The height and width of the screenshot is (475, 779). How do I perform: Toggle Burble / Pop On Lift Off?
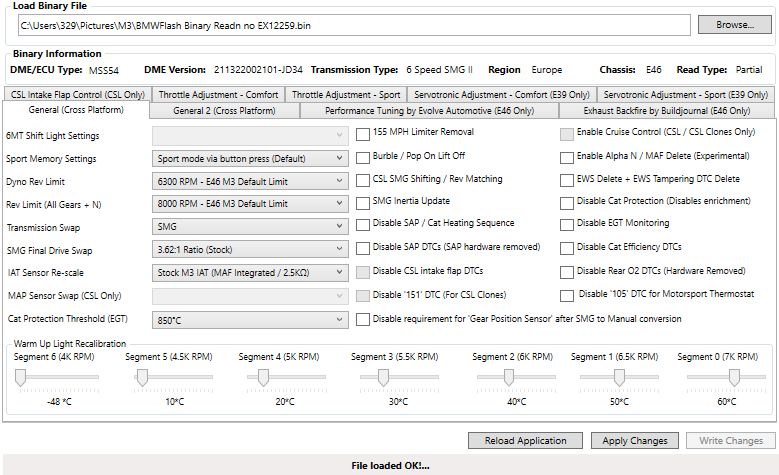click(363, 158)
